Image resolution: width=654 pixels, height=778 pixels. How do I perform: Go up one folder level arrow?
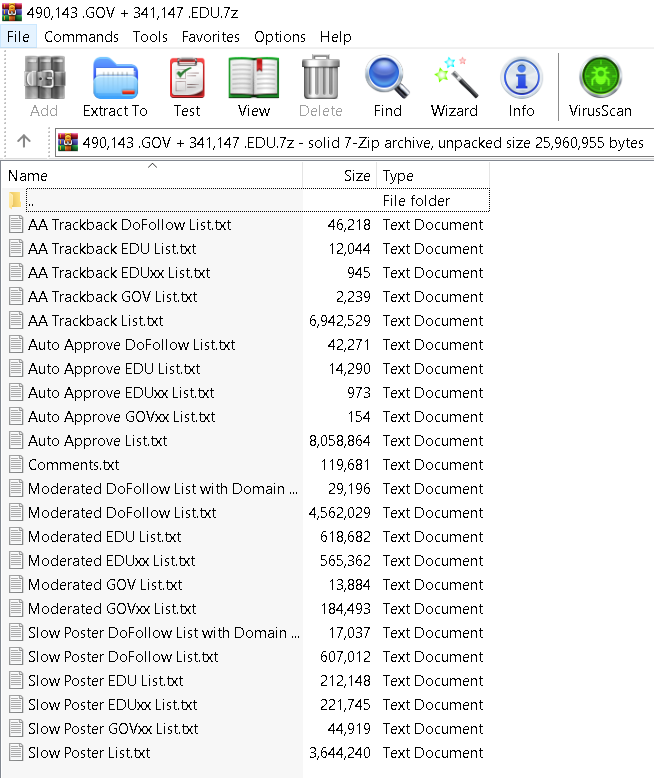tap(25, 142)
